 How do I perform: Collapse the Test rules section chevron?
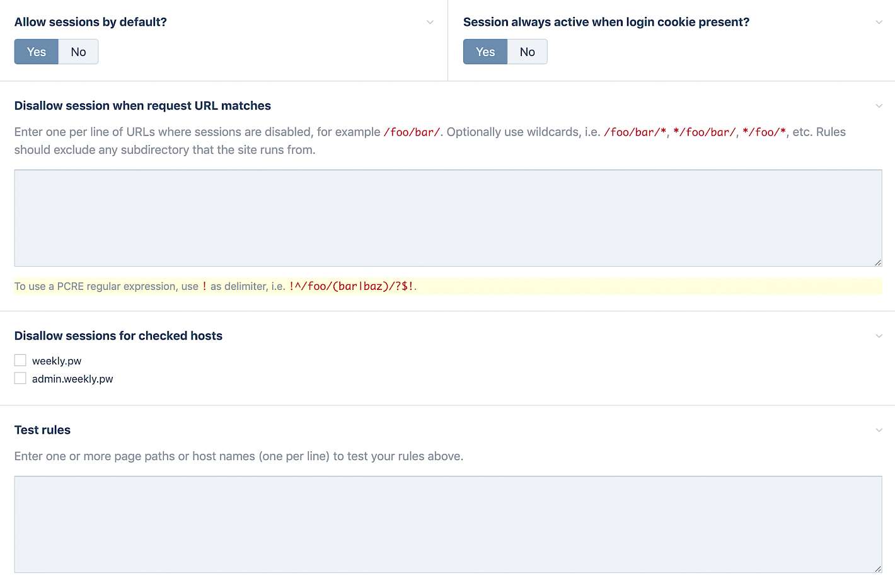pos(879,430)
